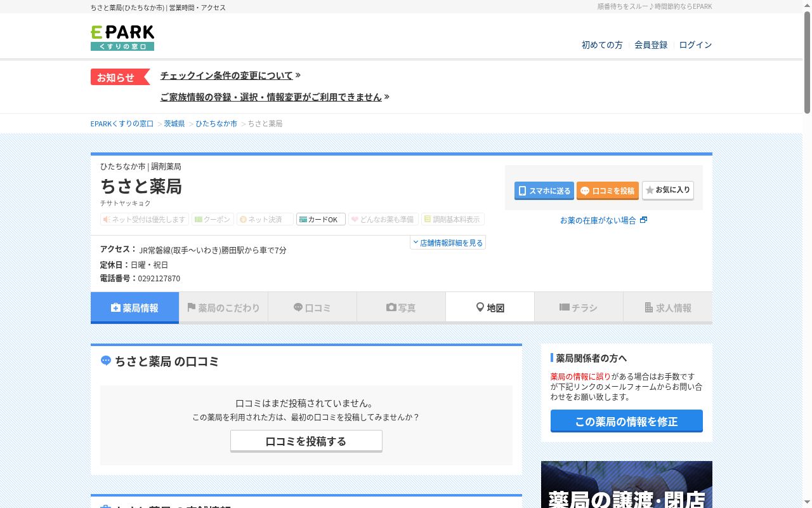812x508 pixels.
Task: Click the phone number 0292127870
Action: (x=159, y=279)
